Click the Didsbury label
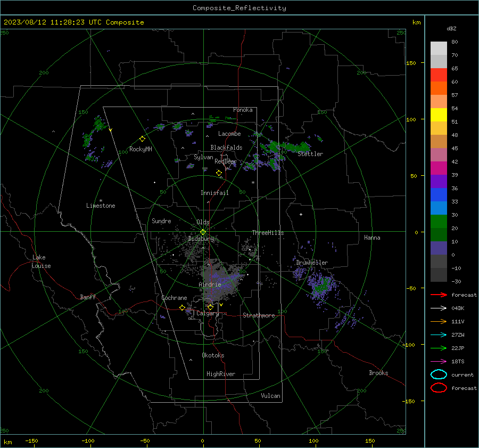Screen dimensions: 479x448 pyautogui.click(x=201, y=239)
